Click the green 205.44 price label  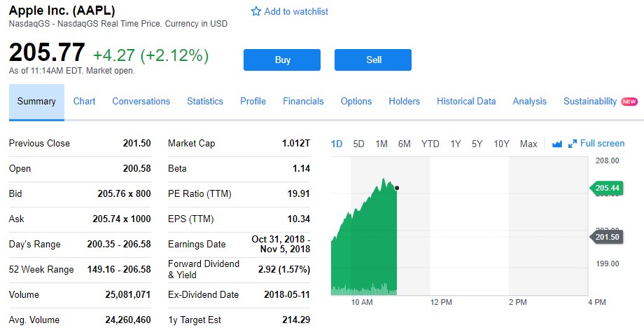(607, 188)
